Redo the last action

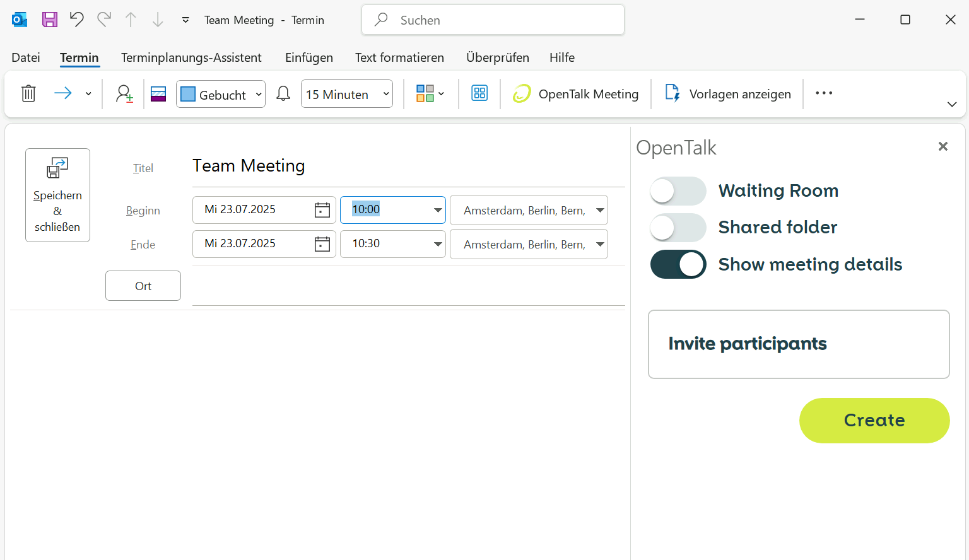tap(104, 20)
